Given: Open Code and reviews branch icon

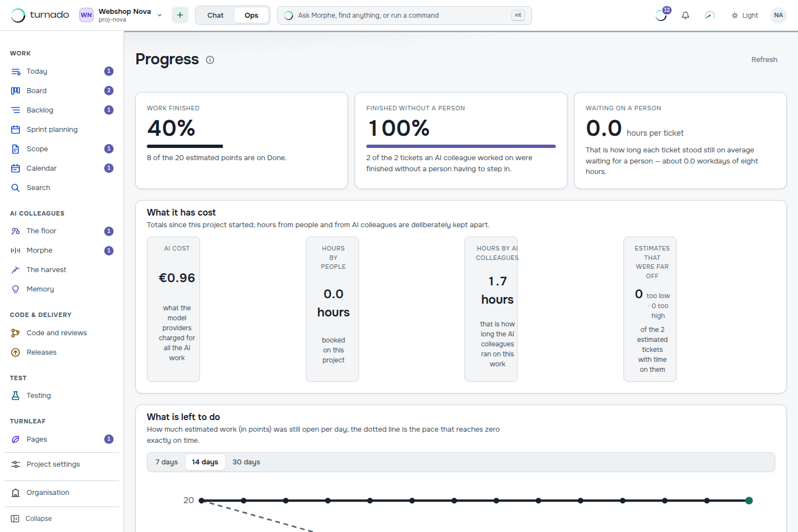Looking at the screenshot, I should coord(16,333).
